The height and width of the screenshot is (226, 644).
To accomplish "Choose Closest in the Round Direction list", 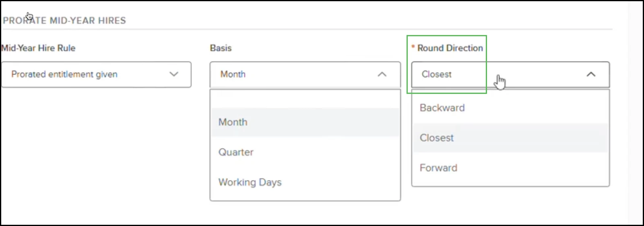I will [x=437, y=138].
